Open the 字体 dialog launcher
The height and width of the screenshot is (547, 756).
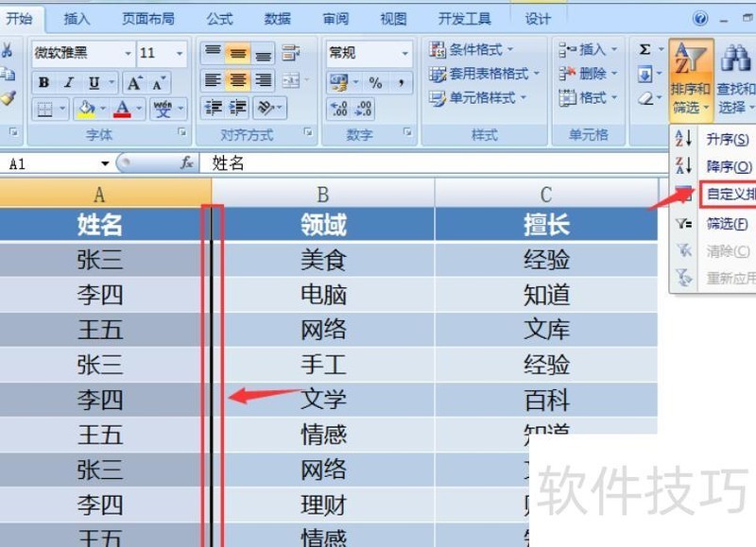pyautogui.click(x=181, y=132)
